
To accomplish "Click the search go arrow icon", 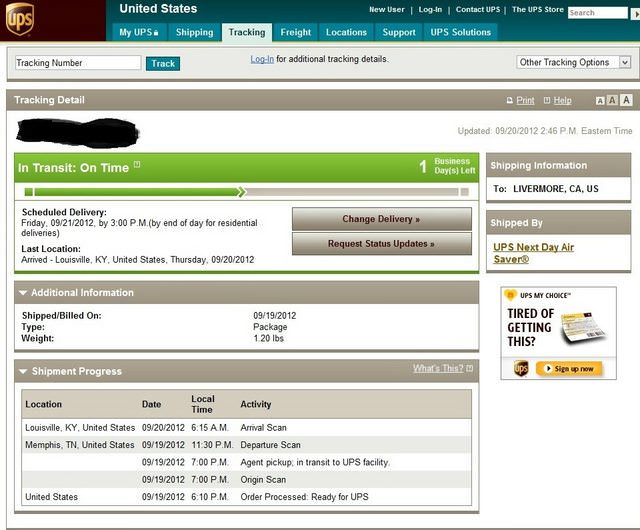I will point(636,13).
